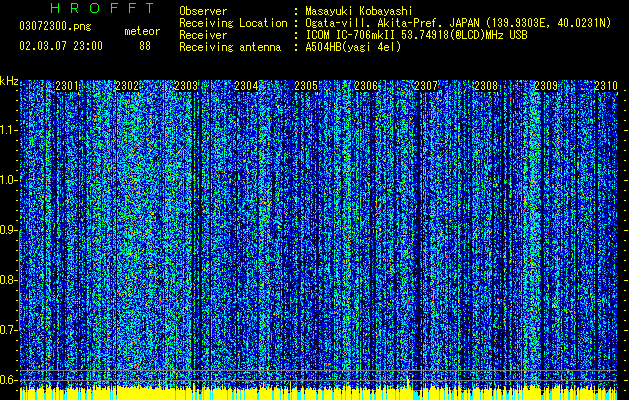Click the yellow signal strength bar graph

(x=319, y=394)
